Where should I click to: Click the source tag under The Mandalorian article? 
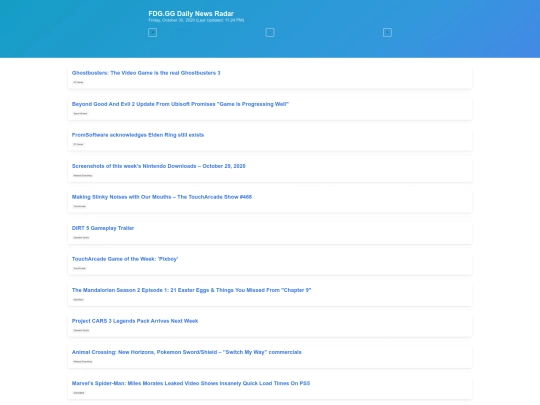point(78,299)
